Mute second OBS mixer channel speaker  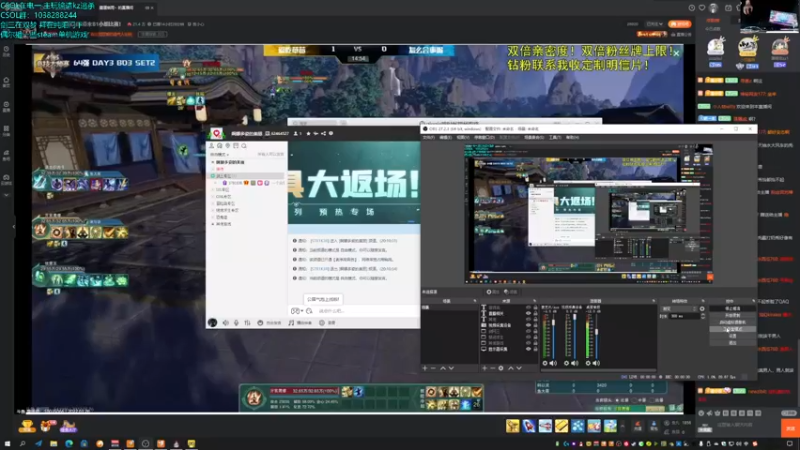(575, 363)
